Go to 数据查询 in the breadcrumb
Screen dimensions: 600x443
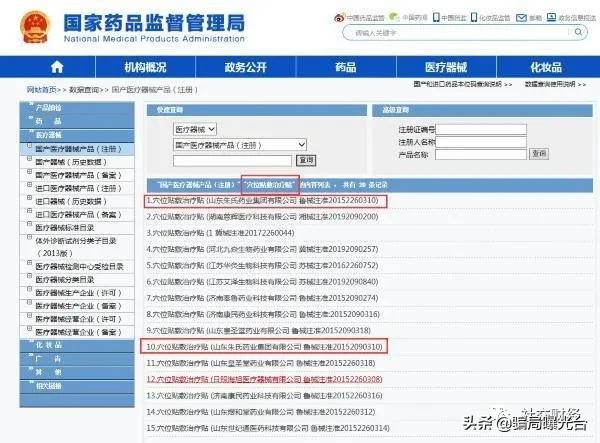84,90
